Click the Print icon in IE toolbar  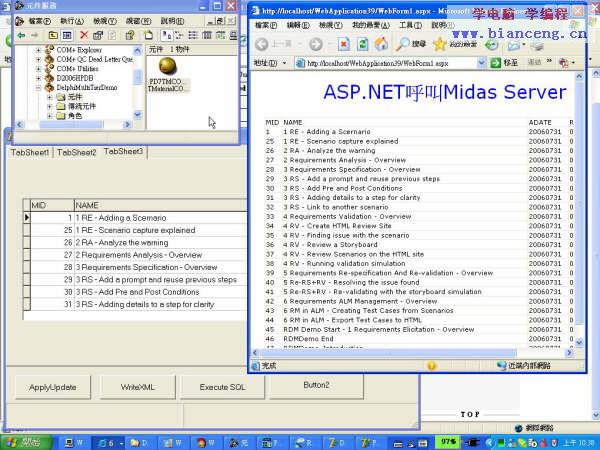[537, 46]
